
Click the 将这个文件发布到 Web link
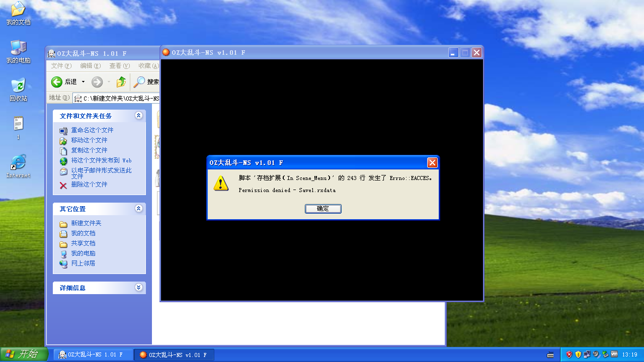[x=101, y=160]
